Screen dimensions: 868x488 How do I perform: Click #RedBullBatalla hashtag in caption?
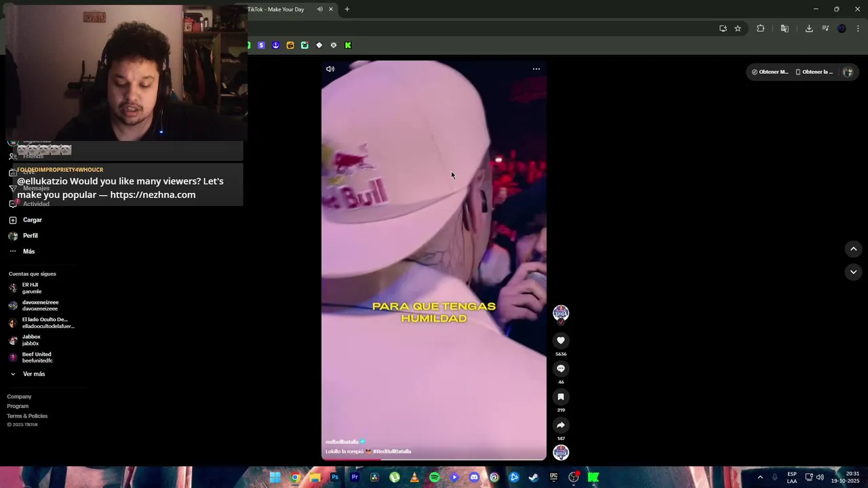click(392, 451)
